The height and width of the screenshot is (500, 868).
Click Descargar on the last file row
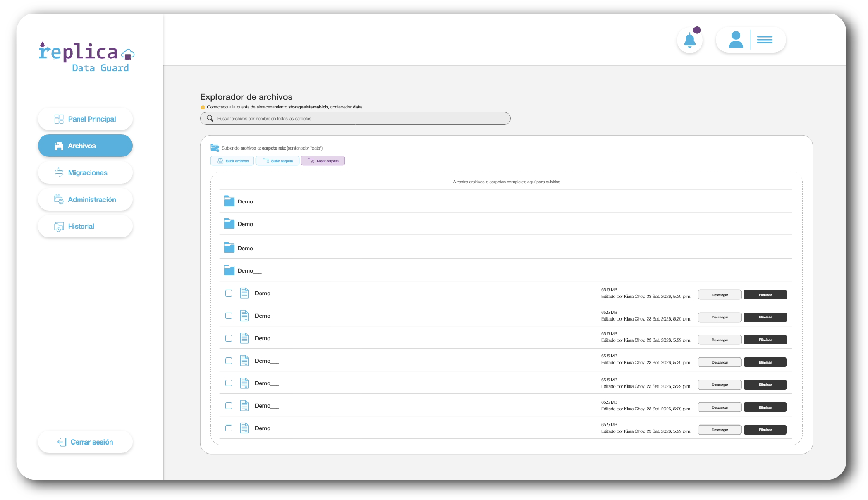coord(720,430)
